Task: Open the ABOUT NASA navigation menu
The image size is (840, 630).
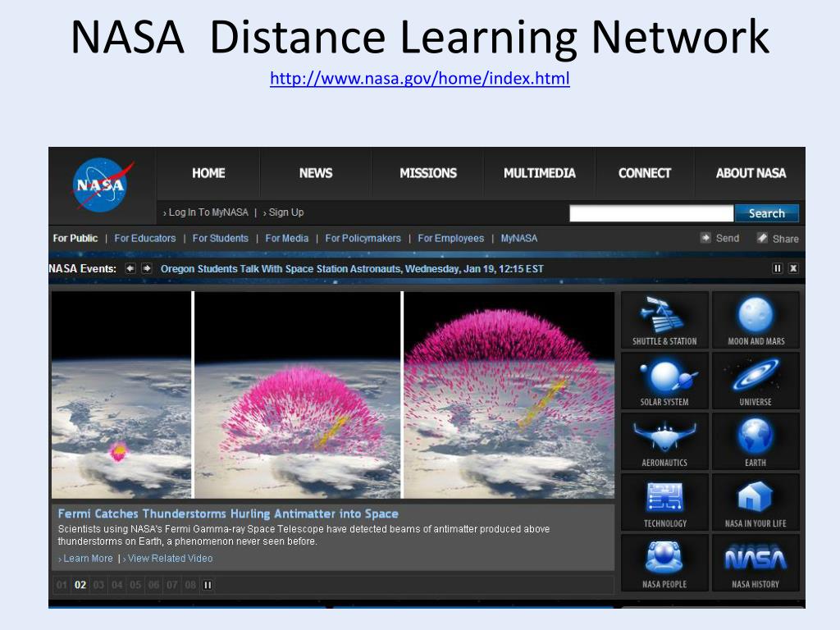Action: coord(751,173)
